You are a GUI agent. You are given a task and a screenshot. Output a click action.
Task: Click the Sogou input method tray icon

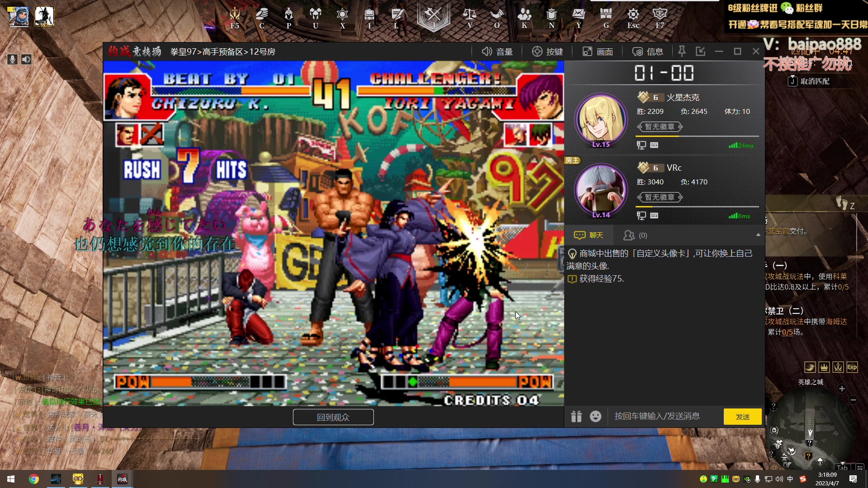coord(803,479)
